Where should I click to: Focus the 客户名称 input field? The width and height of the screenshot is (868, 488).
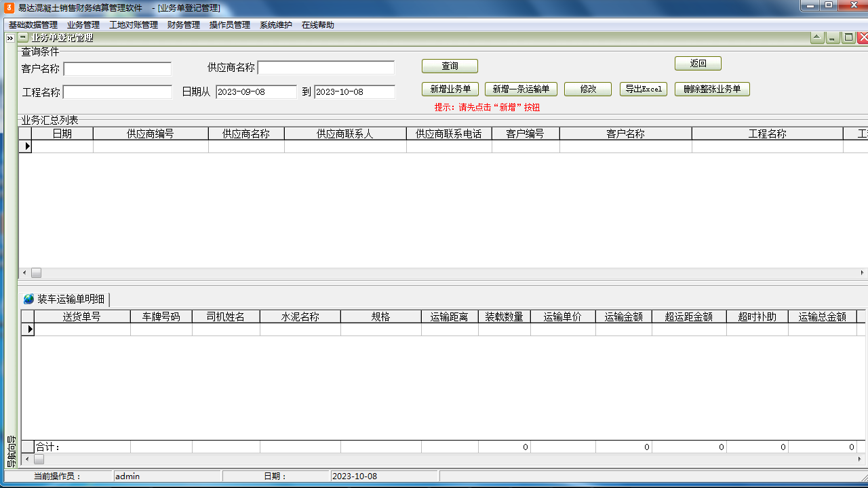117,69
